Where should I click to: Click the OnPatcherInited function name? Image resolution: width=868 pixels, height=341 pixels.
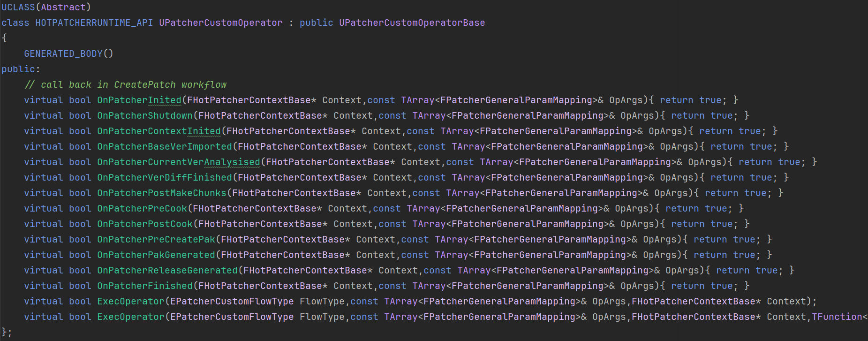pyautogui.click(x=139, y=100)
